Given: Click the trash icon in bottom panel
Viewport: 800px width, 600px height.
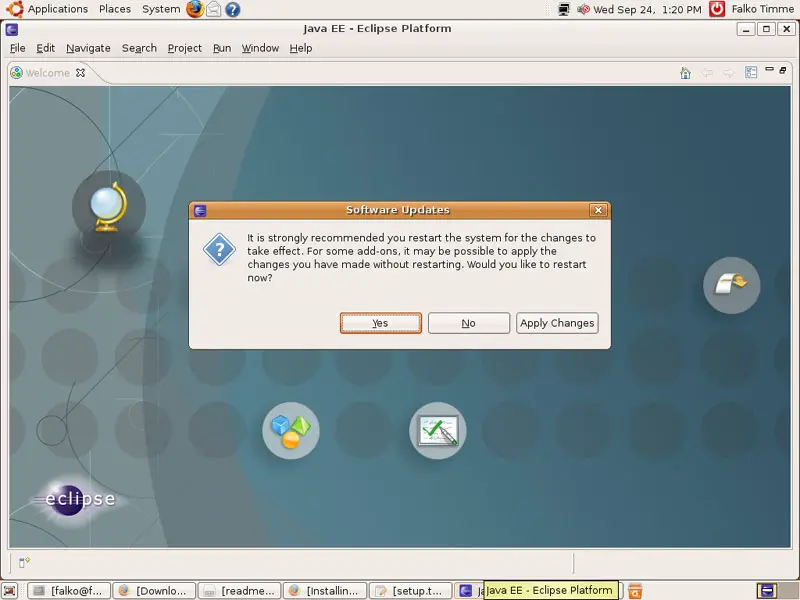Looking at the screenshot, I should coord(635,591).
